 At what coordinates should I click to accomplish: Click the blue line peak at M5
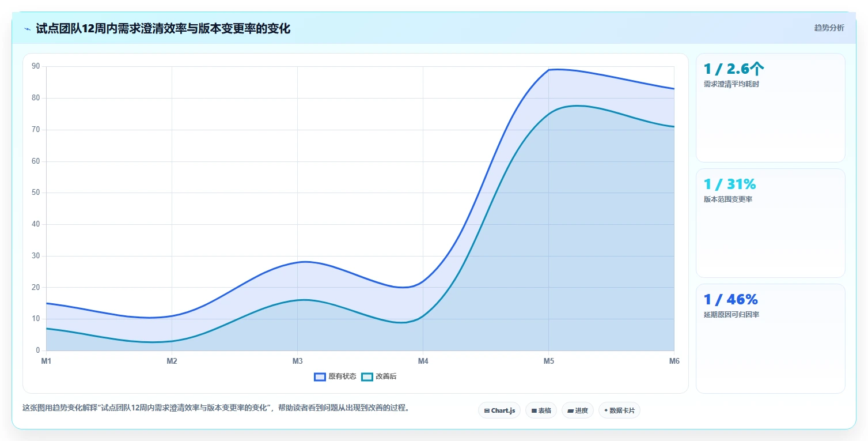548,70
